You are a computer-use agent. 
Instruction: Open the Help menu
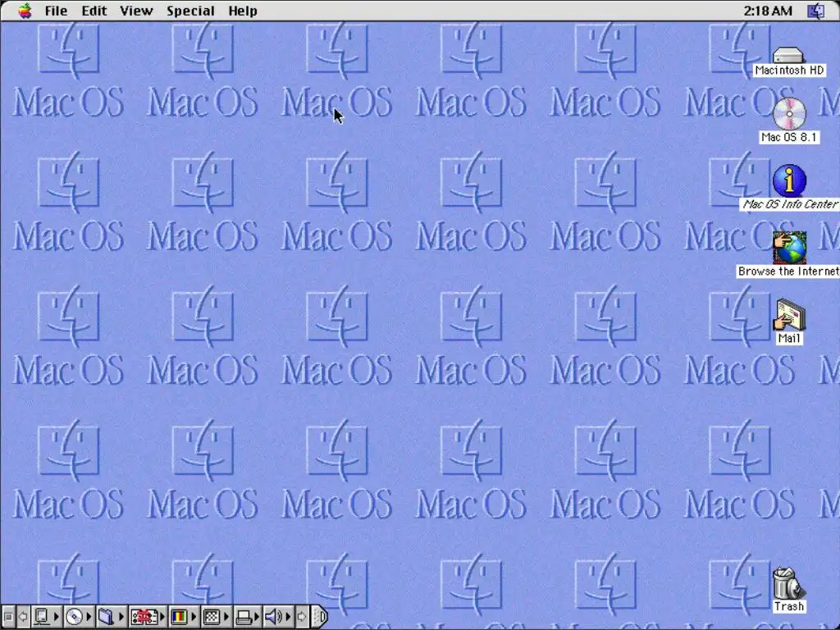[x=243, y=11]
